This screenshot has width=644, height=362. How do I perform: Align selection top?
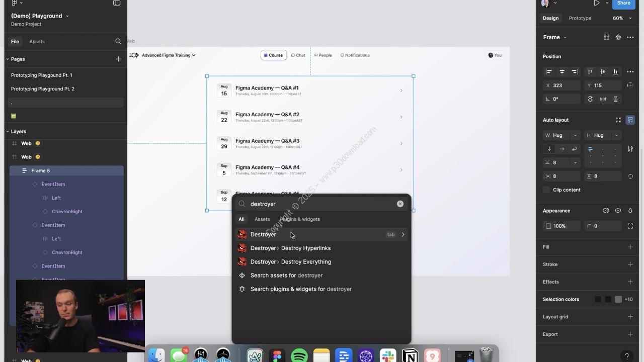[x=590, y=71]
